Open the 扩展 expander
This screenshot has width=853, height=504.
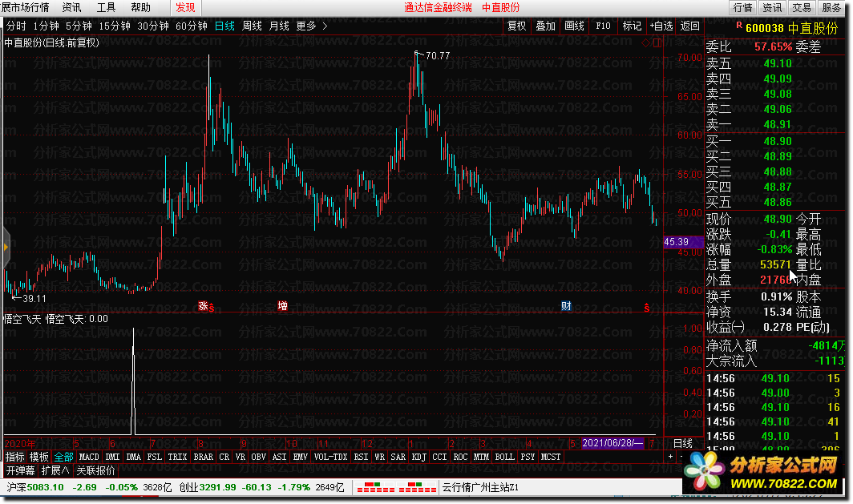(55, 470)
